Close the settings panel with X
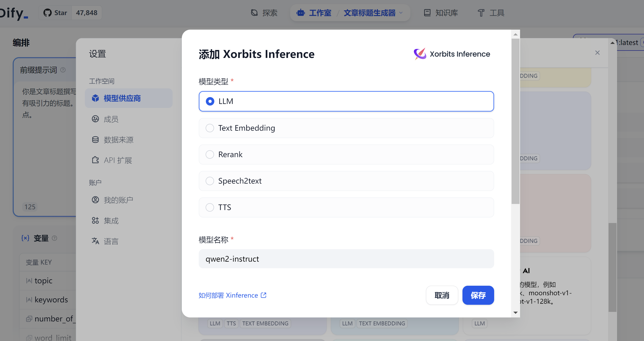This screenshot has height=341, width=644. (597, 53)
